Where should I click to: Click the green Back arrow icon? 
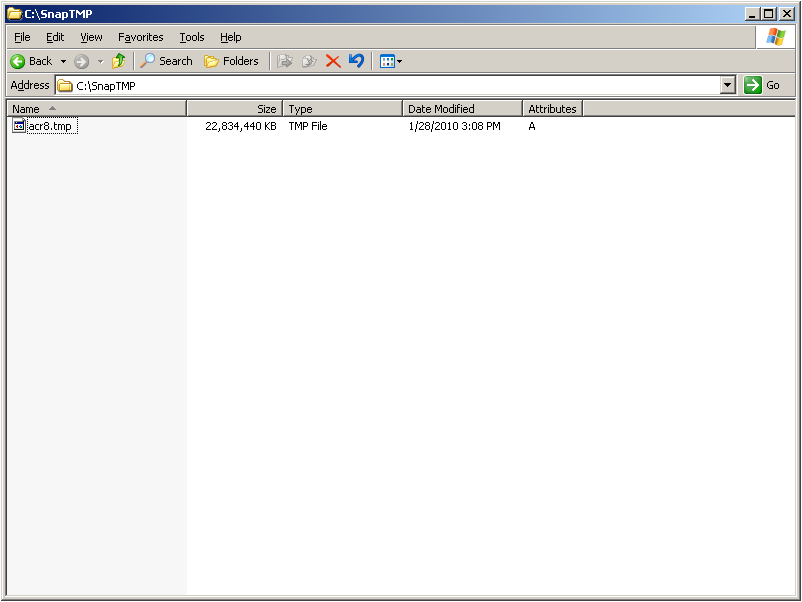coord(17,61)
